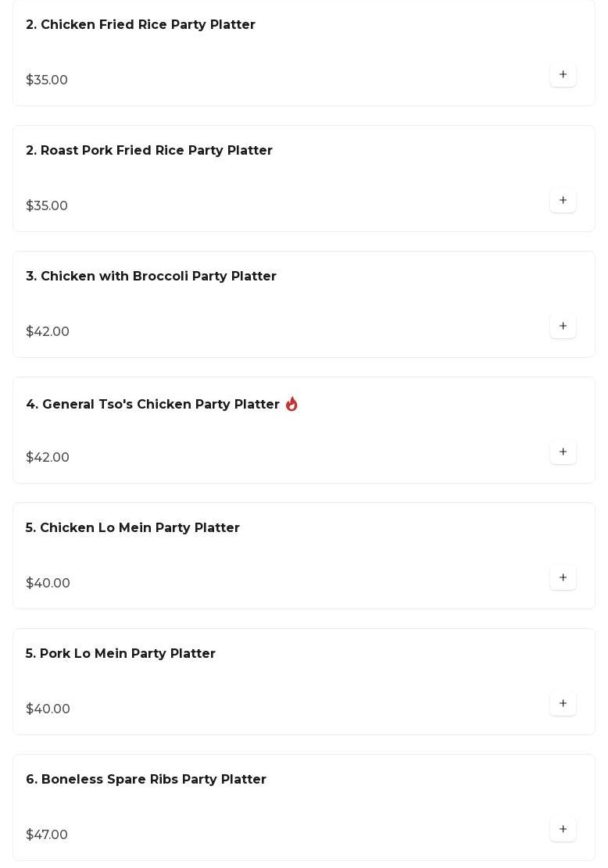Click the $47.00 price of Spare Ribs Platter
Viewport: 608px width, 868px height.
click(47, 835)
